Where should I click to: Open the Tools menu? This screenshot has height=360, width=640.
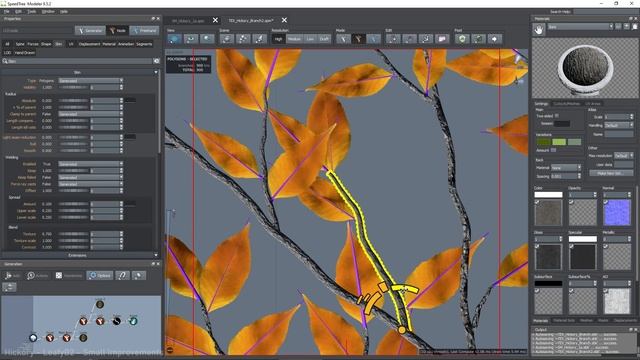coord(31,11)
